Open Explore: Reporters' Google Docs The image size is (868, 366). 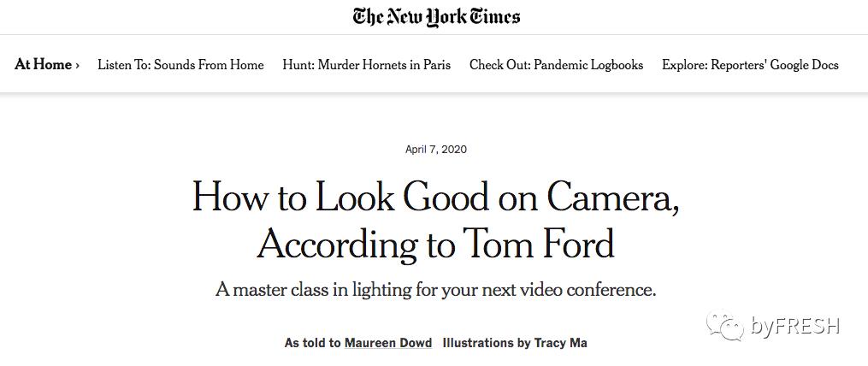coord(750,65)
